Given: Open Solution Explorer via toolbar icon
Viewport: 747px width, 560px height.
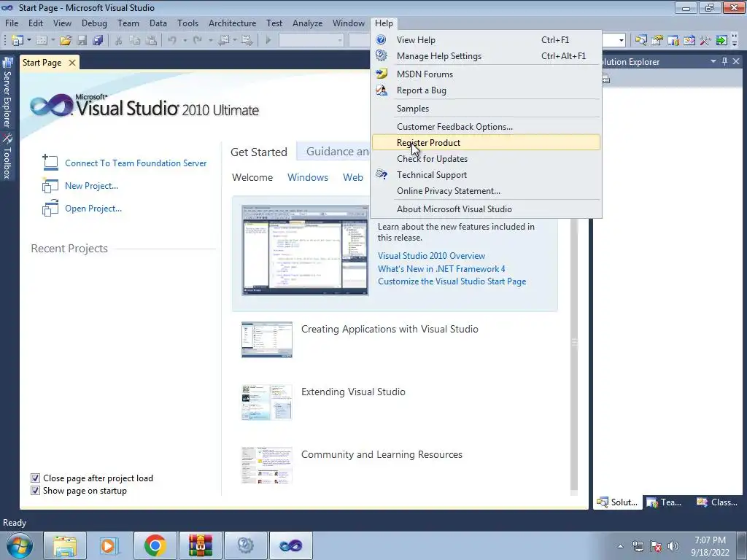Looking at the screenshot, I should click(640, 41).
